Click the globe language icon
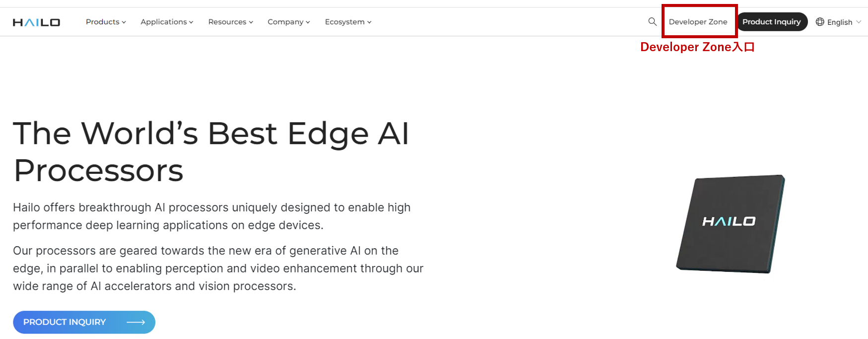This screenshot has height=339, width=868. pyautogui.click(x=820, y=22)
